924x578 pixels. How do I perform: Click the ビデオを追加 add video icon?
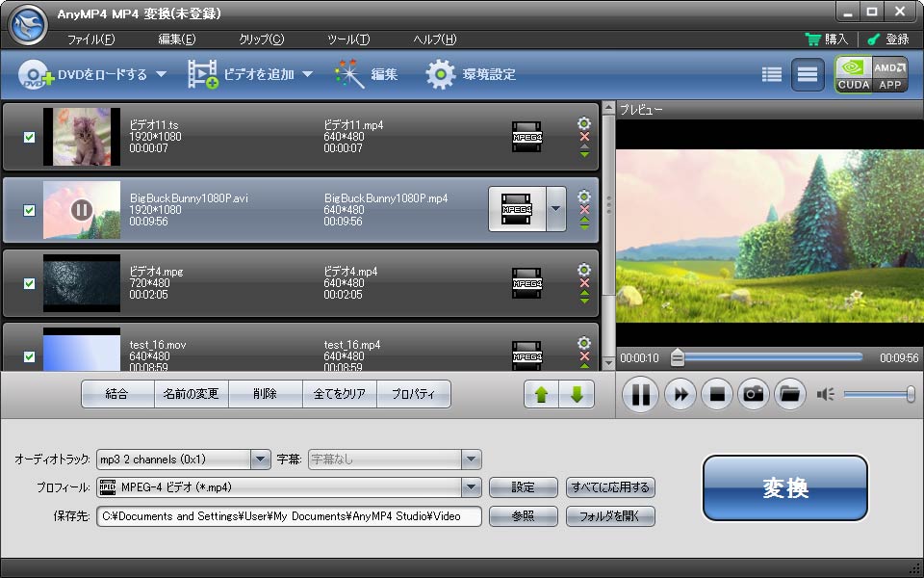[205, 73]
